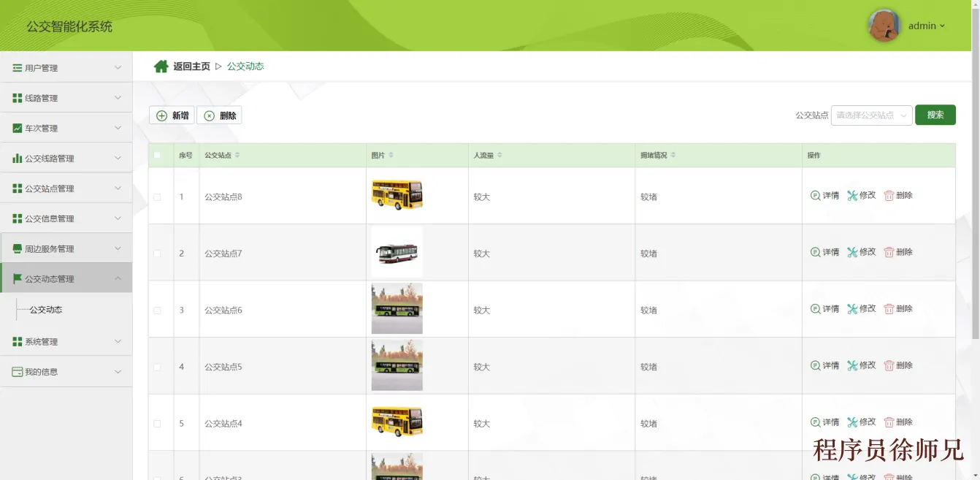Viewport: 980px width, 480px height.
Task: Check the row 1 公交站点8 checkbox
Action: pyautogui.click(x=157, y=197)
